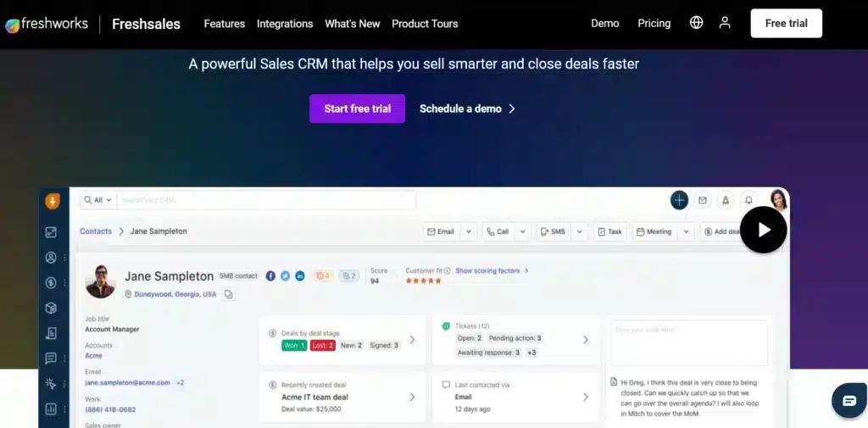Screen dimensions: 868x428
Task: Go to the Pricing page
Action: 654,23
